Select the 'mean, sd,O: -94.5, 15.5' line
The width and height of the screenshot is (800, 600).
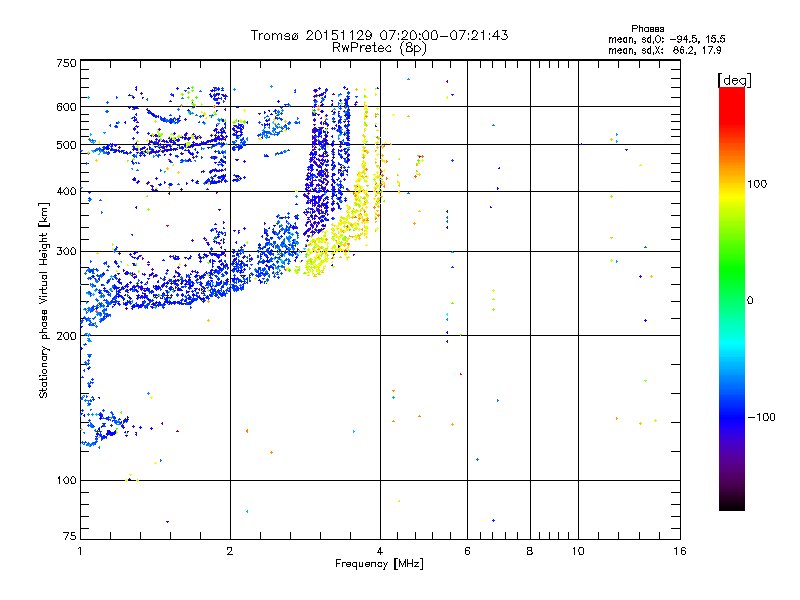point(666,39)
